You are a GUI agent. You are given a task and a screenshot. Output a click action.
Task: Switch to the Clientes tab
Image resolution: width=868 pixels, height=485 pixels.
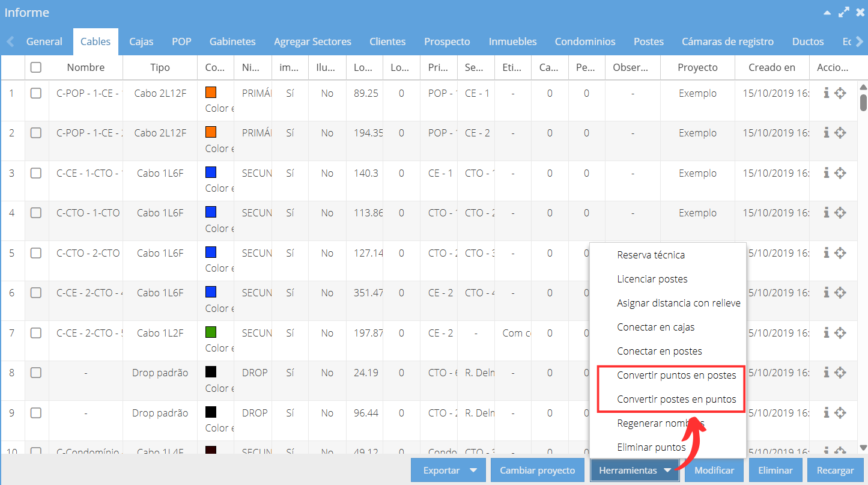tap(387, 41)
